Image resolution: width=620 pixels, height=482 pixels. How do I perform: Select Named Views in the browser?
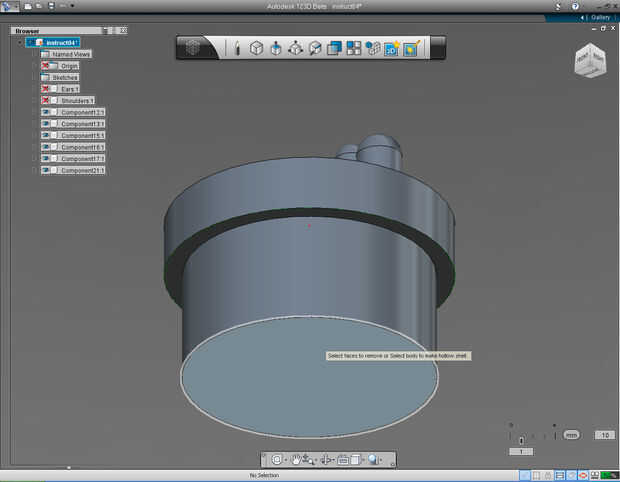coord(70,54)
